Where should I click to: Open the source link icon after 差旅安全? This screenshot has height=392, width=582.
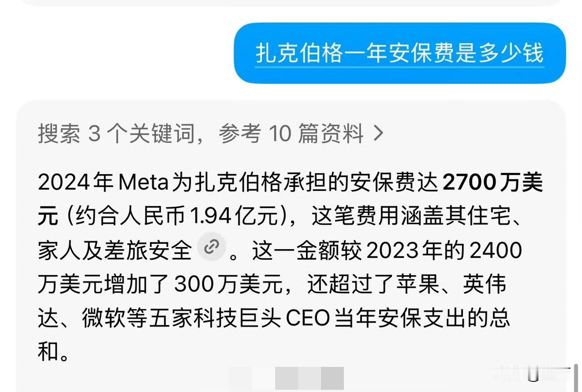click(211, 248)
